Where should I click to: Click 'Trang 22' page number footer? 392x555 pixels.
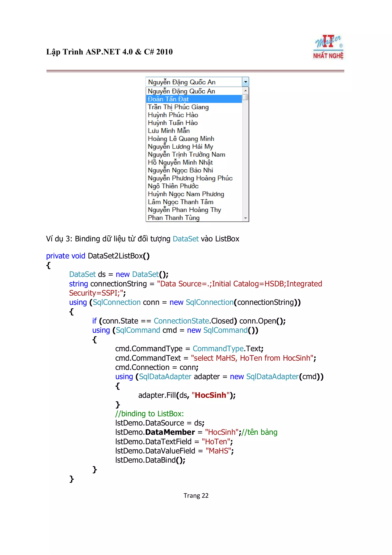pyautogui.click(x=196, y=496)
